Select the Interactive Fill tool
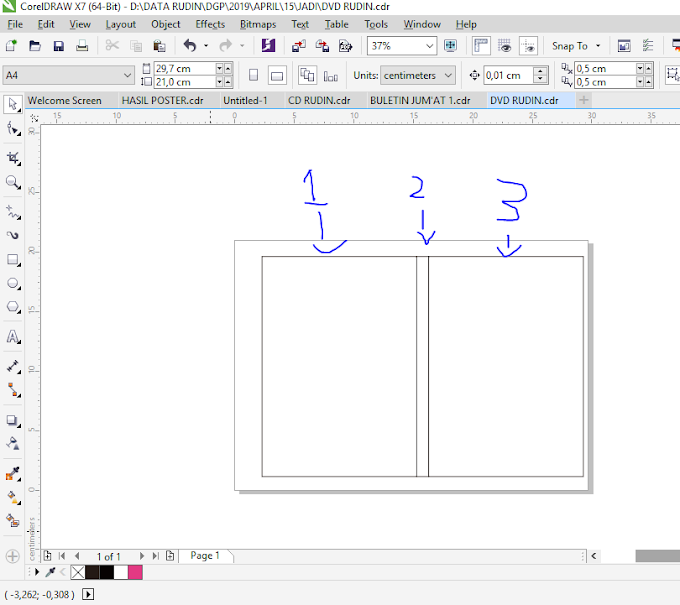 [x=13, y=497]
